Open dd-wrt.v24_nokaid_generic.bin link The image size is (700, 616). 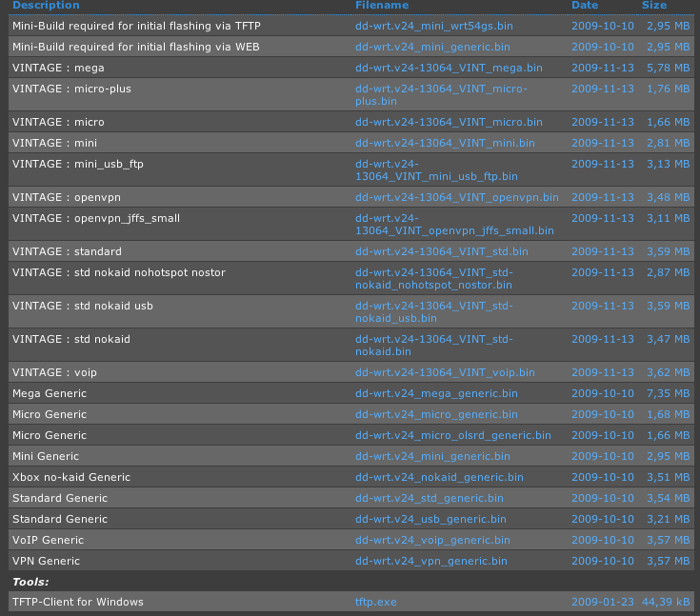coord(439,477)
